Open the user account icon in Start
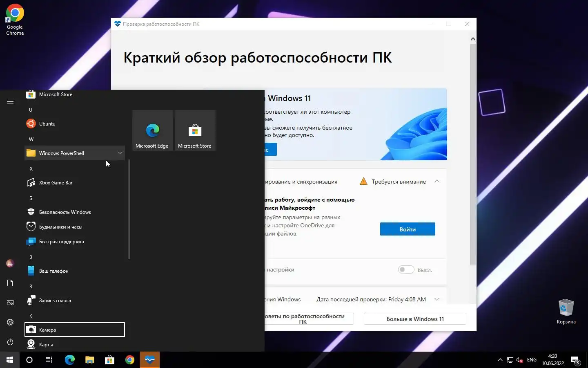Viewport: 588px width, 368px height. pyautogui.click(x=10, y=264)
